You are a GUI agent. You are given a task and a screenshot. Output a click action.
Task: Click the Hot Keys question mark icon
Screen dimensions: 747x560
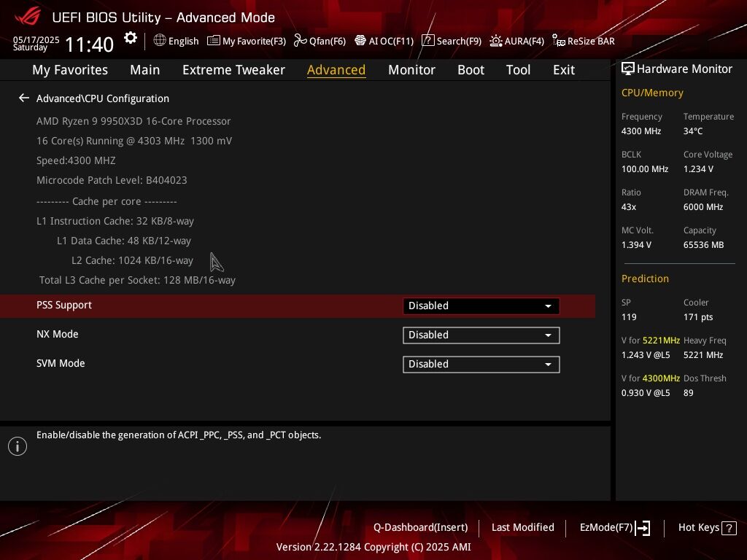[x=729, y=528]
